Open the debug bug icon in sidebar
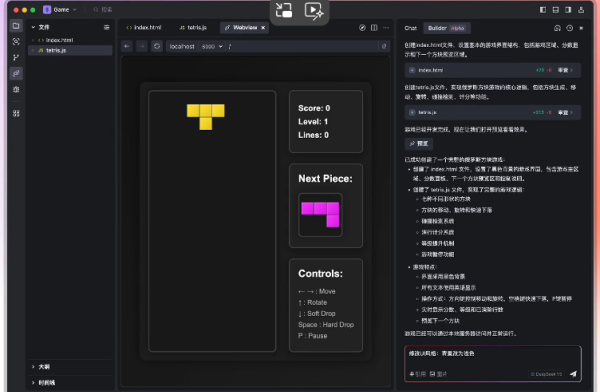This screenshot has width=600, height=392. [x=16, y=89]
